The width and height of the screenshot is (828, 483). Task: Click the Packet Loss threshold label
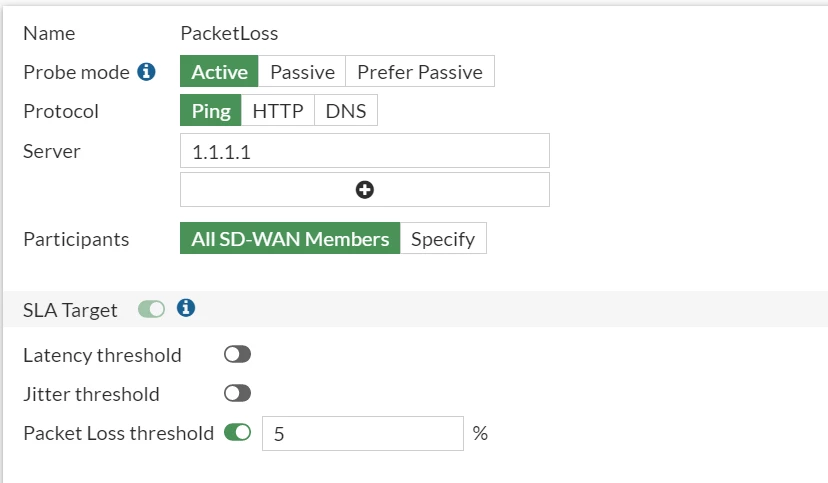coord(118,433)
